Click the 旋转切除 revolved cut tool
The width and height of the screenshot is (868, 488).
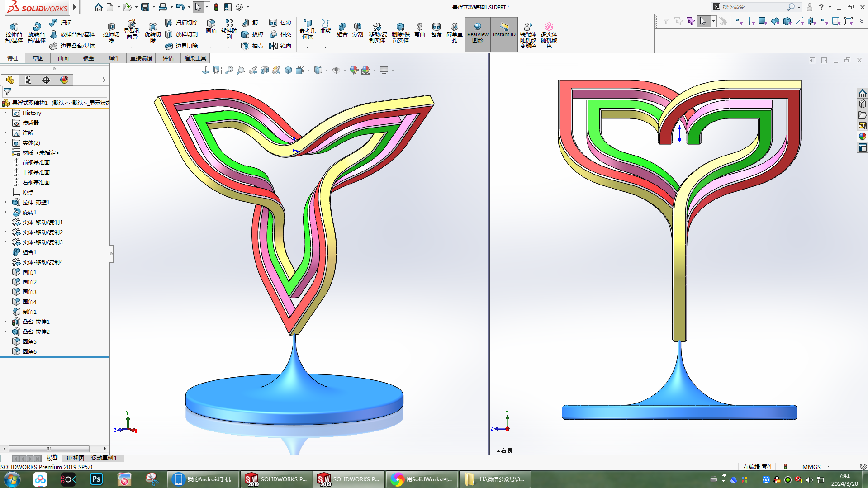(153, 33)
